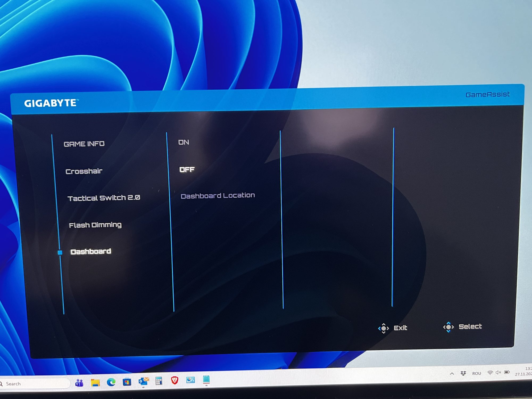This screenshot has height=399, width=532.
Task: Open Microsoft Store from the taskbar
Action: pos(127,382)
